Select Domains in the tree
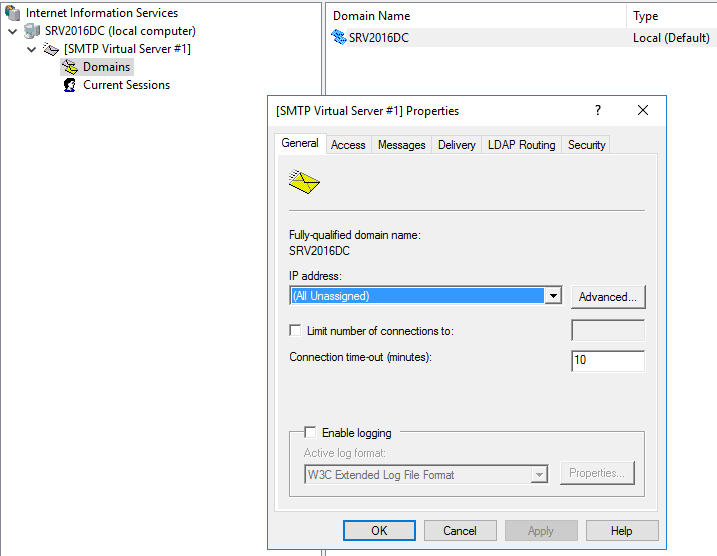This screenshot has width=717, height=556. (107, 67)
